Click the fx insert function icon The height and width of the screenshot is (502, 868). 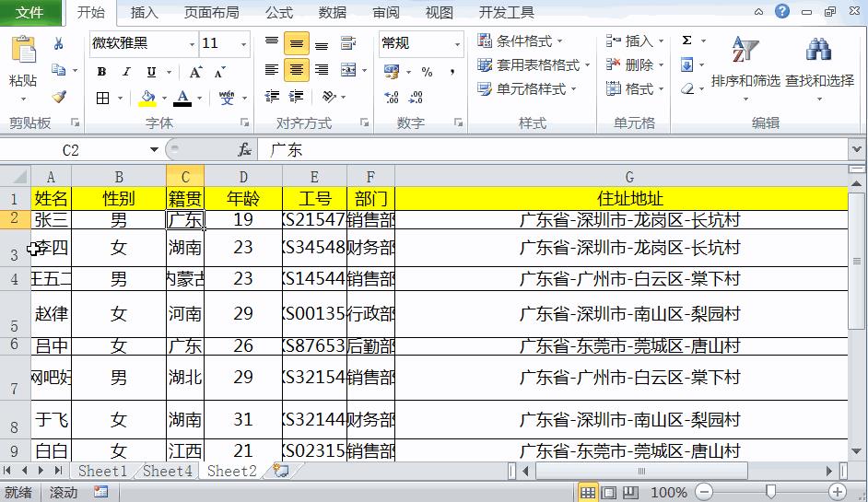point(244,149)
